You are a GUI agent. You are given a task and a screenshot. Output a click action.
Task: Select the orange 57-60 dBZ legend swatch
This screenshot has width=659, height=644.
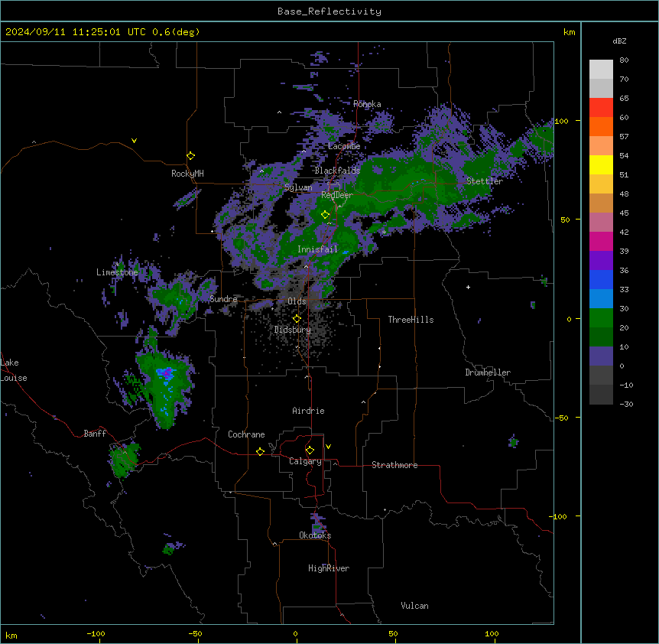click(601, 126)
